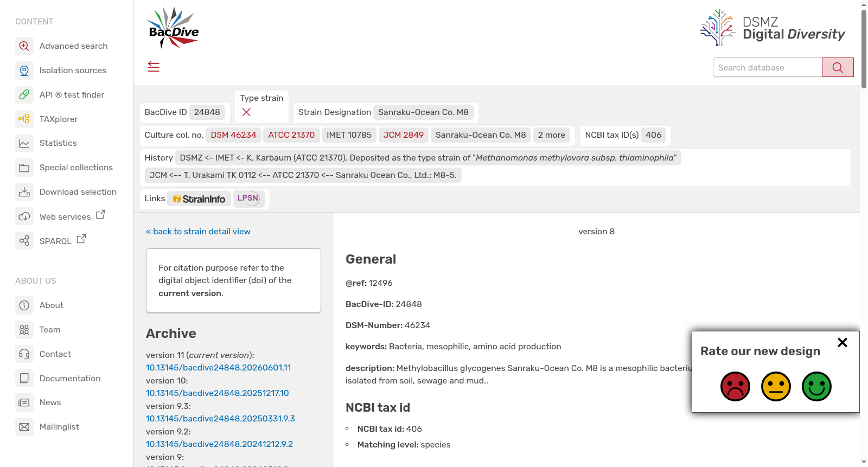This screenshot has width=868, height=467.
Task: Click the DSMZ Digital Diversity logo
Action: [x=773, y=28]
